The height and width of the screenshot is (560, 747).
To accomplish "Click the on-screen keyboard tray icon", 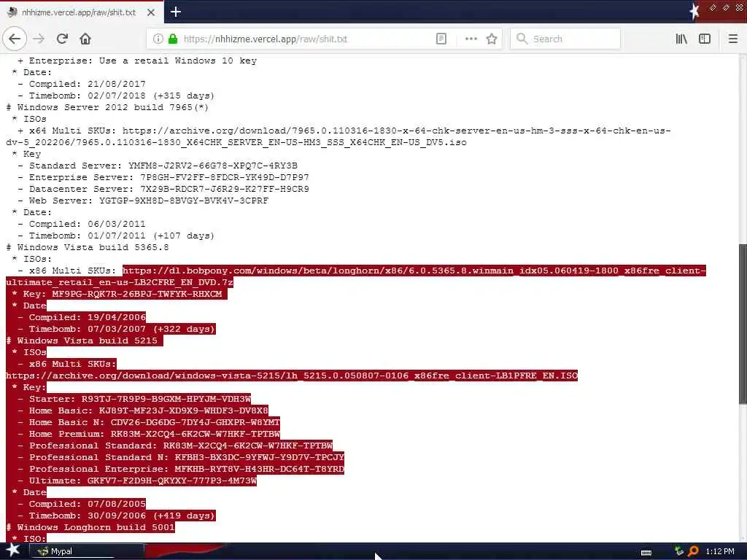I will [x=646, y=553].
